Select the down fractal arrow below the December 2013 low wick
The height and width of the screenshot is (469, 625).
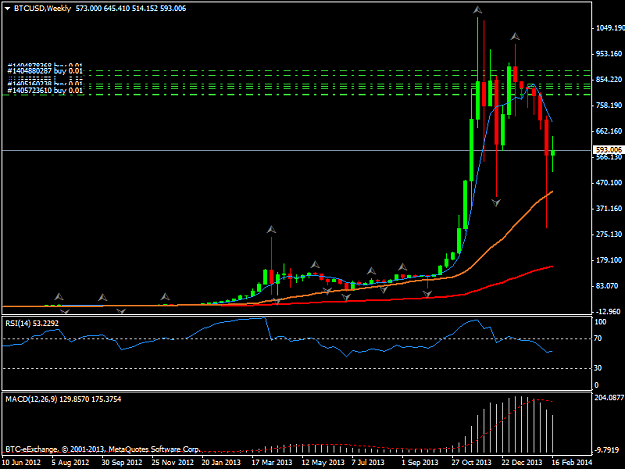pyautogui.click(x=496, y=203)
